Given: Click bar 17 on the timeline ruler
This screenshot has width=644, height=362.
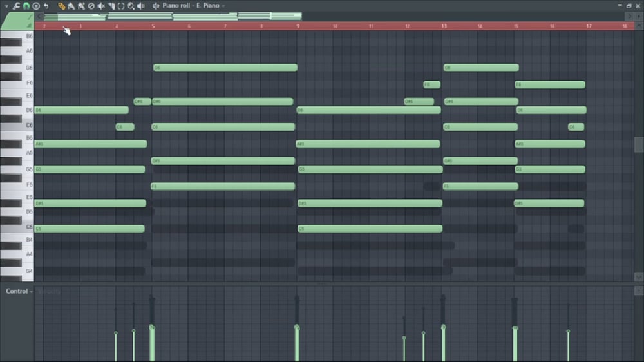Looking at the screenshot, I should pos(589,26).
